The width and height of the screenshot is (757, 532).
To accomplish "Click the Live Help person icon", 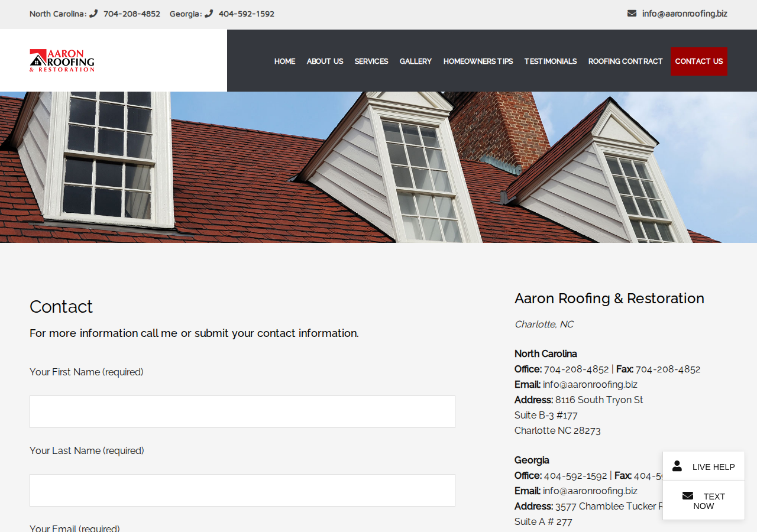I will pos(677,466).
